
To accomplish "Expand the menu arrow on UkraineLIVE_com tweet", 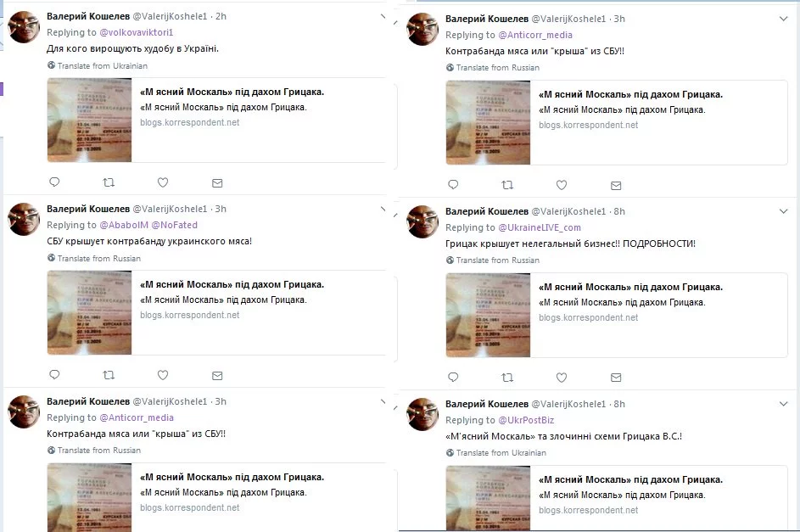I will click(783, 211).
